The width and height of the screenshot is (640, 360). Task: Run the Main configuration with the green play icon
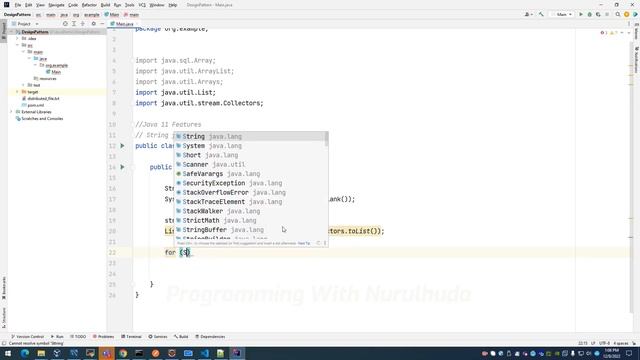[x=581, y=14]
